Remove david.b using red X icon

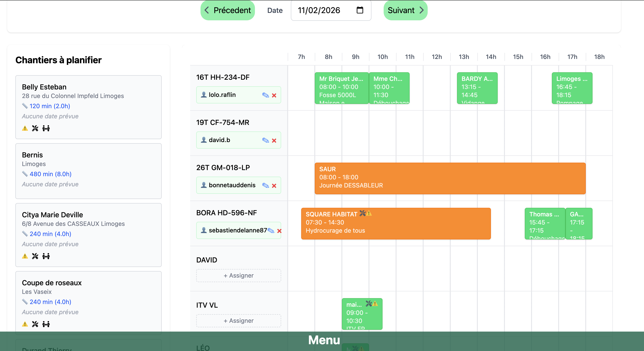274,140
